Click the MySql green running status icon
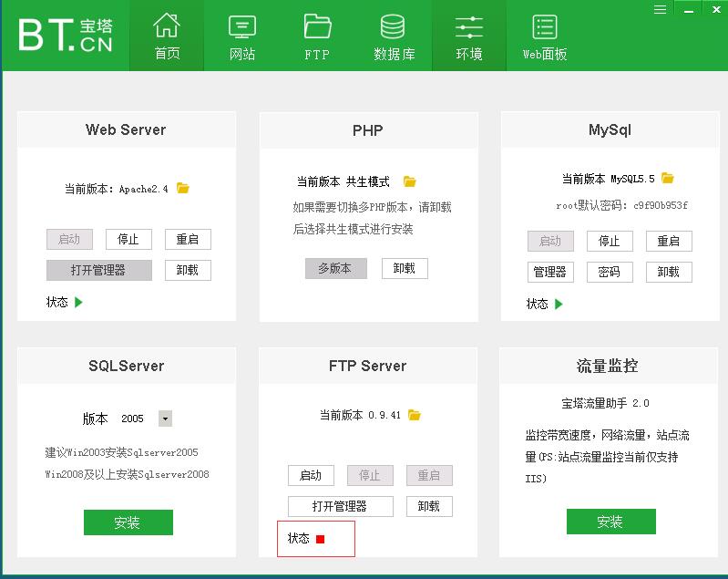This screenshot has width=728, height=579. [x=559, y=305]
